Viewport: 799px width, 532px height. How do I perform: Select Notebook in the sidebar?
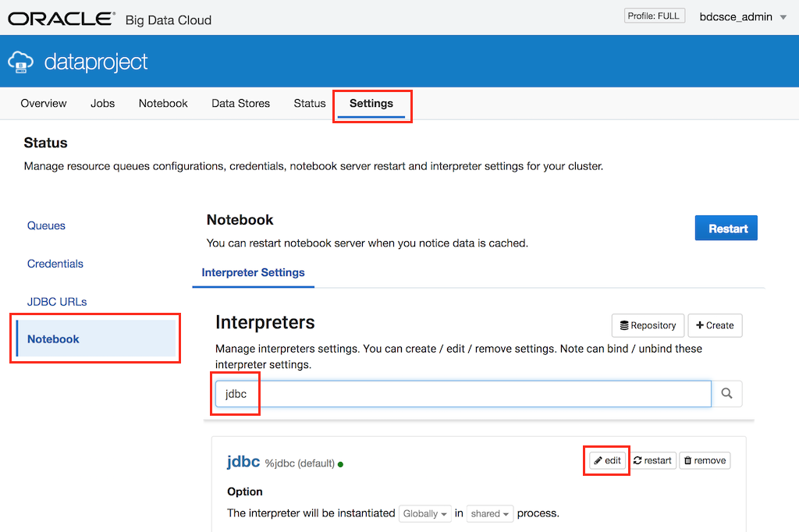pos(96,339)
